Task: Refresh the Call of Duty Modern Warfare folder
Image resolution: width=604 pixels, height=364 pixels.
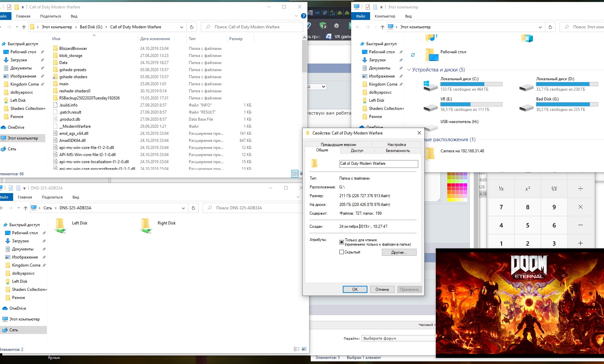Action: click(x=191, y=27)
